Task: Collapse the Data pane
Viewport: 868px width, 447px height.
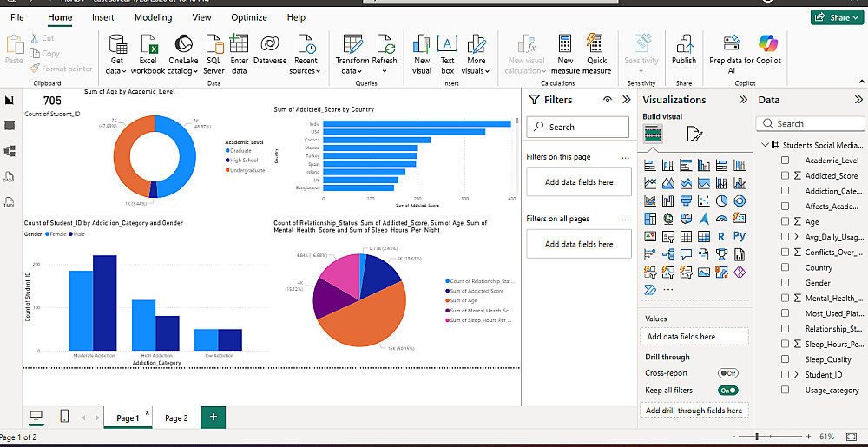Action: 858,100
